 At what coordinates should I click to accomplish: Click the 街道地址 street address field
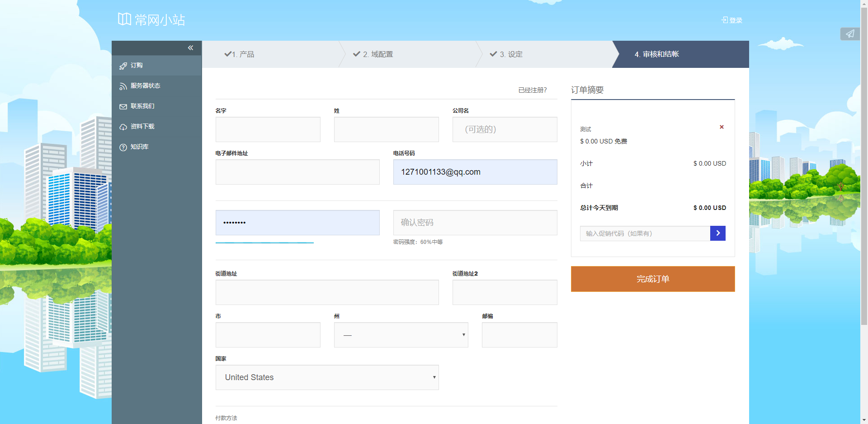click(x=327, y=292)
